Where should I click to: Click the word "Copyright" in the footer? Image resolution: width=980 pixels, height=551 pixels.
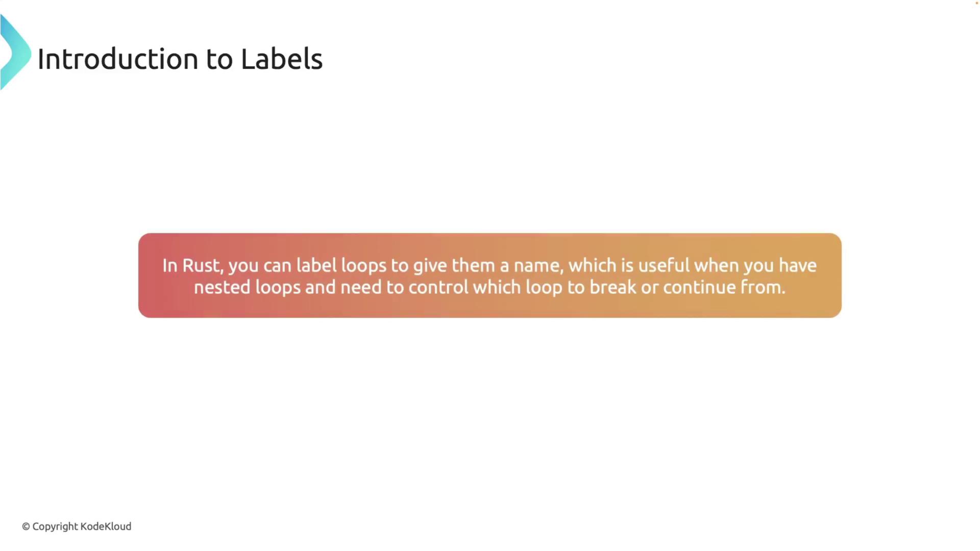55,527
